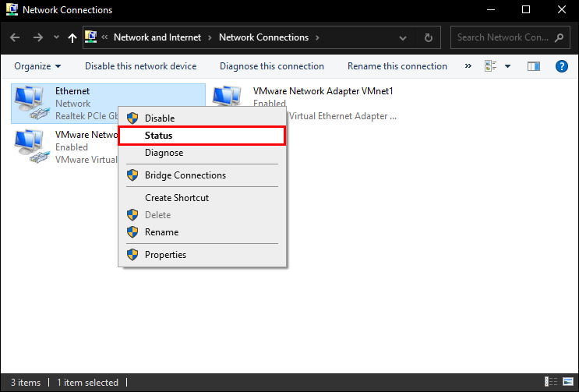The height and width of the screenshot is (392, 579).
Task: Click Network and Internet breadcrumb
Action: [x=157, y=37]
